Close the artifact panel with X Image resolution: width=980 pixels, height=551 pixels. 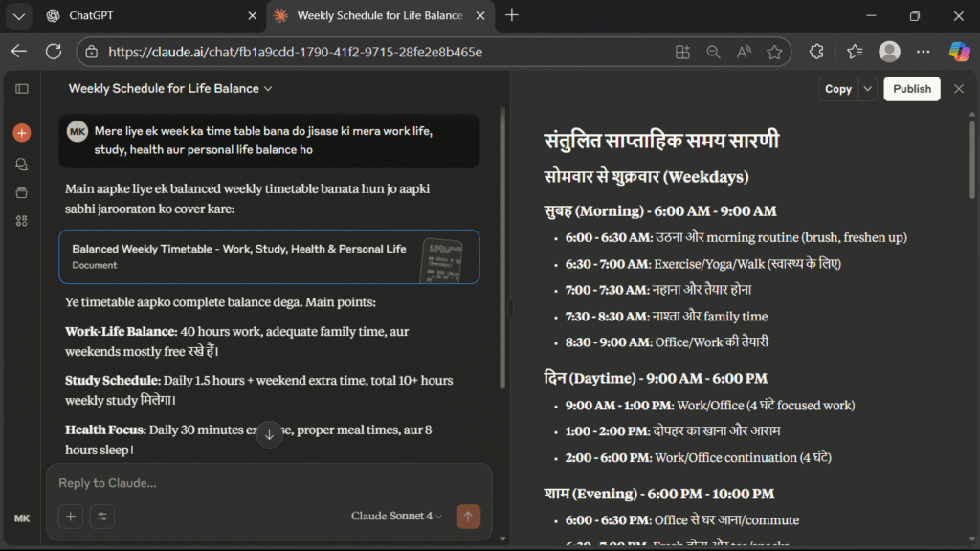pyautogui.click(x=958, y=89)
